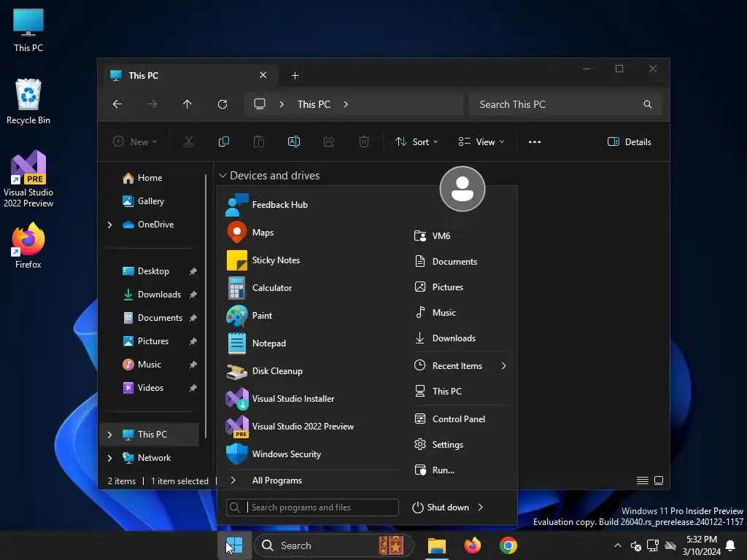Expand Shut down options arrow
Screen dimensions: 747x560
tap(481, 507)
